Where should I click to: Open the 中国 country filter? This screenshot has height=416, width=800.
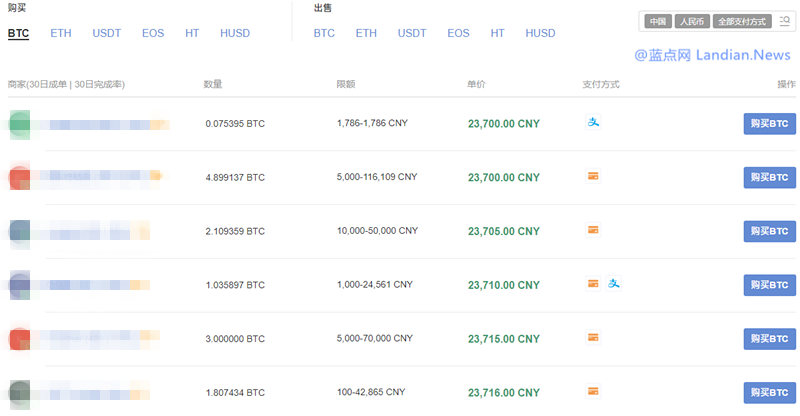[x=657, y=21]
